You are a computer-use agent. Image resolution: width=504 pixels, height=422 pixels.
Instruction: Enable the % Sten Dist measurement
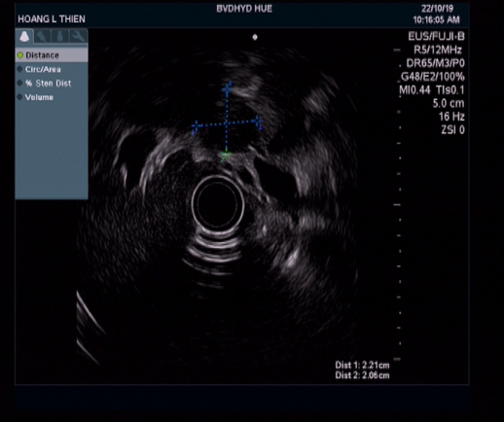tap(52, 84)
